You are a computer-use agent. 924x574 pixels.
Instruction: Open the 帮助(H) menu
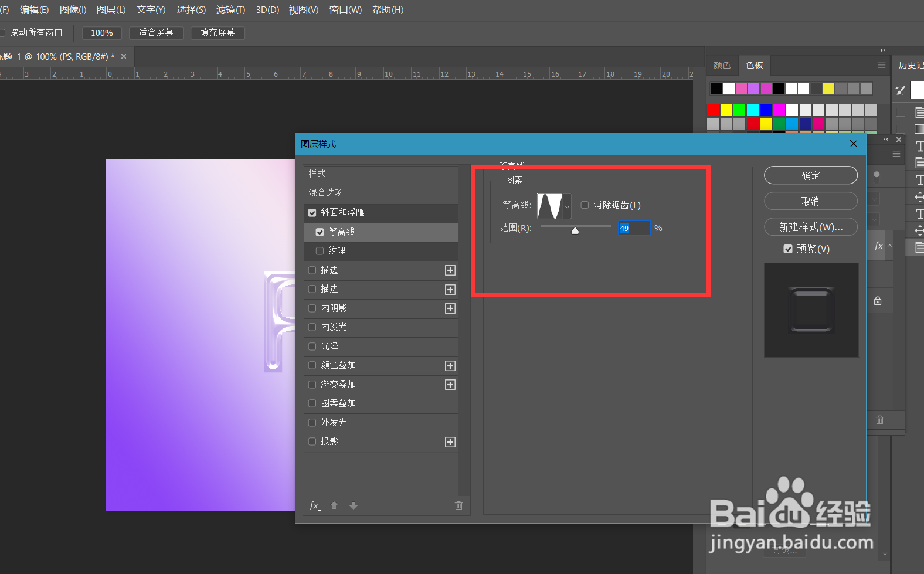pyautogui.click(x=388, y=10)
